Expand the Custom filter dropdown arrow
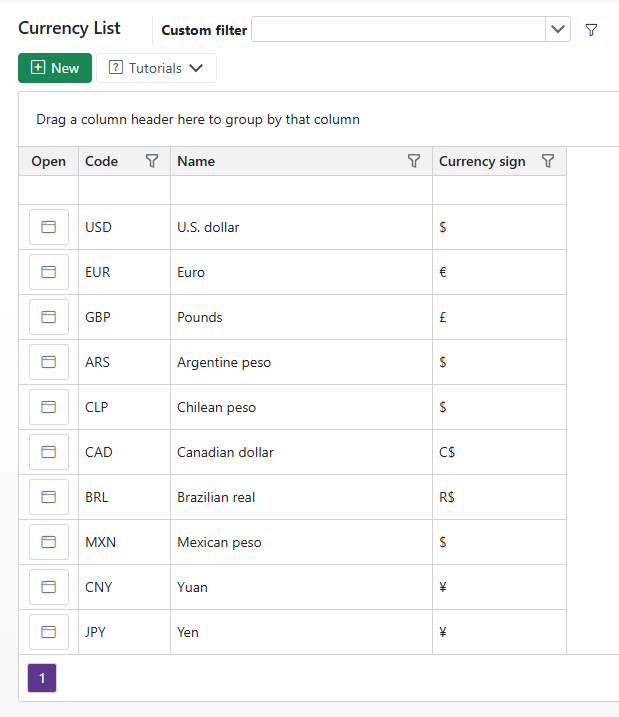This screenshot has width=619, height=717. click(x=558, y=29)
